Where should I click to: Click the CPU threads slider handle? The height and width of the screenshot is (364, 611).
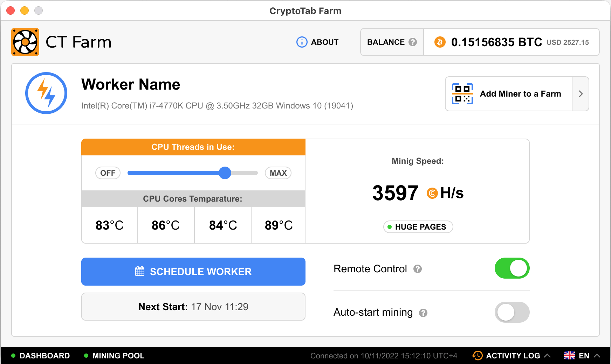tap(225, 173)
